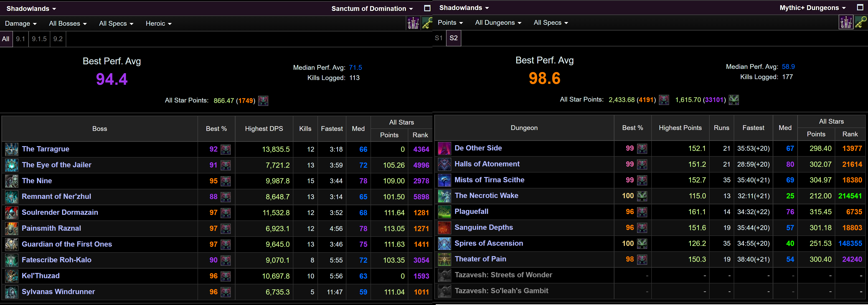
Task: Click The Tarragrue boss portrait icon
Action: pyautogui.click(x=12, y=149)
